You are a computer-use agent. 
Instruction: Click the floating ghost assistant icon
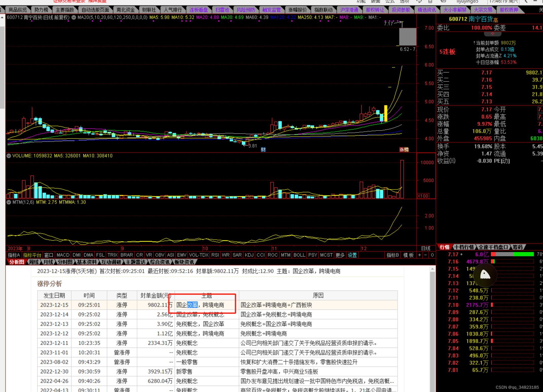[x=485, y=275]
